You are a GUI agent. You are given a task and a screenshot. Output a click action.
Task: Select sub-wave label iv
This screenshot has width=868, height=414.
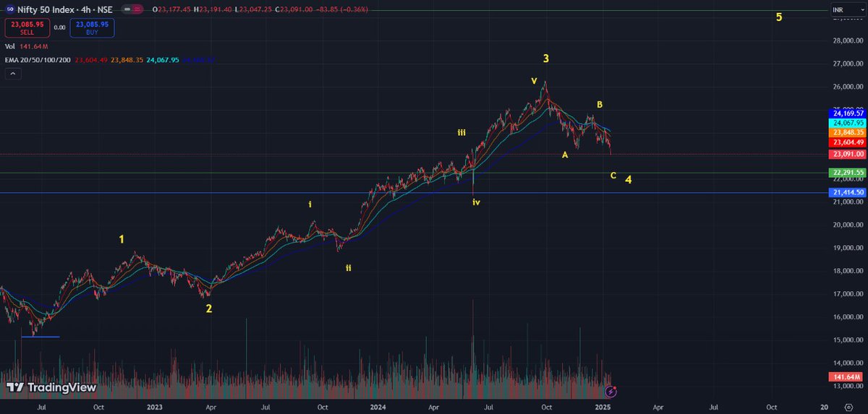476,202
